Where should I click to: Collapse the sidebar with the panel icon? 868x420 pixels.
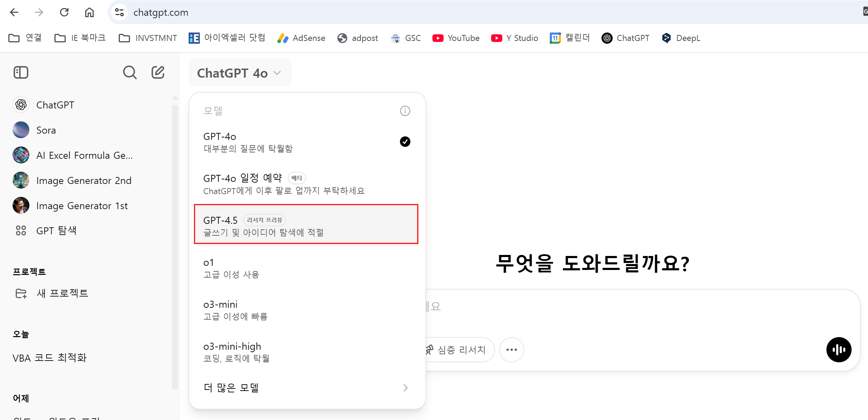pyautogui.click(x=21, y=72)
